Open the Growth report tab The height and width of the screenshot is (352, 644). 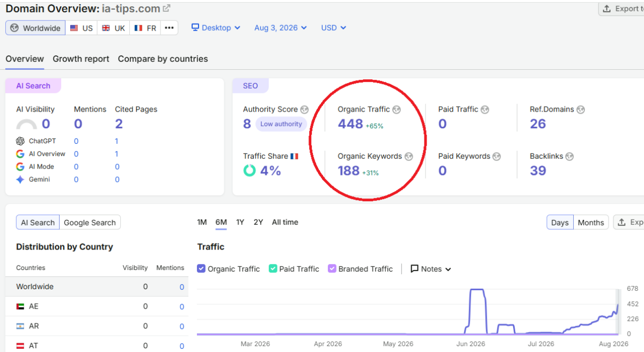click(x=81, y=59)
